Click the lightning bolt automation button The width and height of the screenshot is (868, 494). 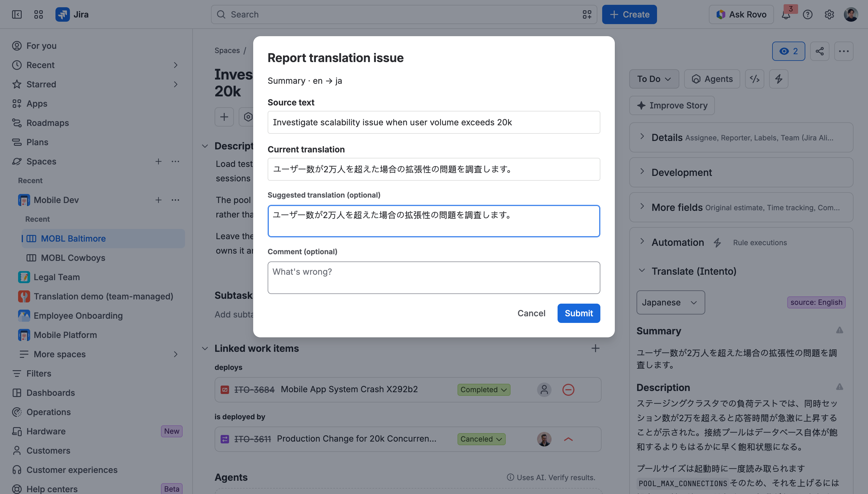pyautogui.click(x=778, y=79)
